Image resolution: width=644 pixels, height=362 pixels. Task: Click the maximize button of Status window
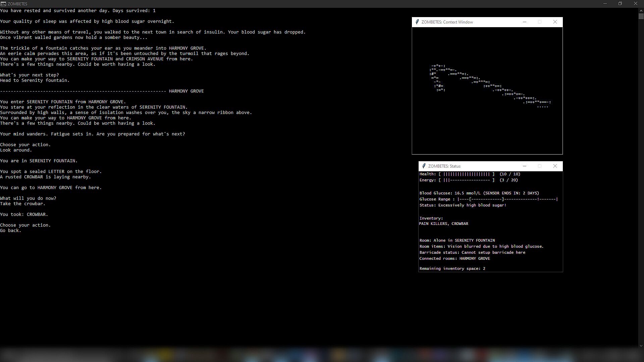point(540,166)
